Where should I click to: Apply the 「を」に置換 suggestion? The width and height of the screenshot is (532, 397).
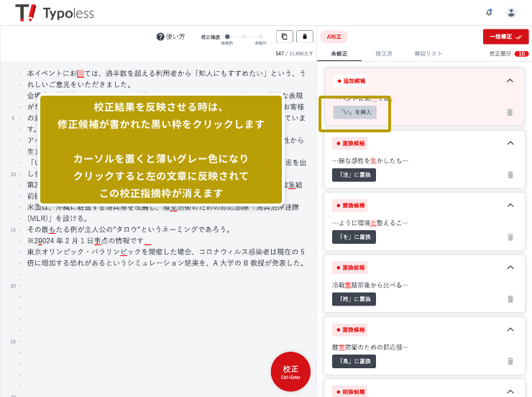[354, 237]
